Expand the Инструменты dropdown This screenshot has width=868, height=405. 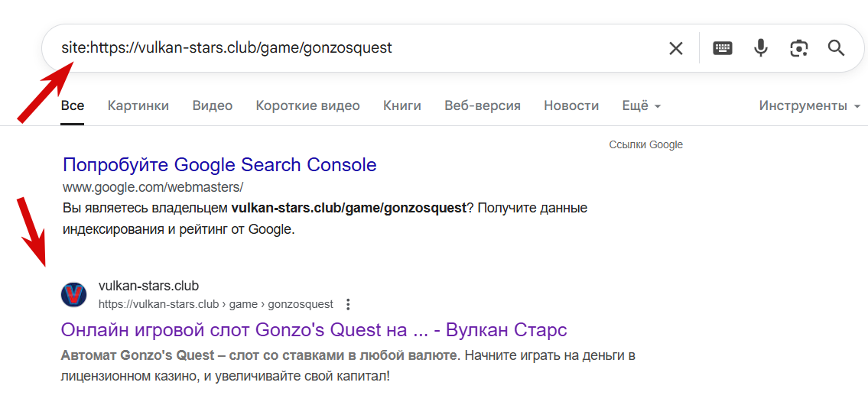pos(810,105)
